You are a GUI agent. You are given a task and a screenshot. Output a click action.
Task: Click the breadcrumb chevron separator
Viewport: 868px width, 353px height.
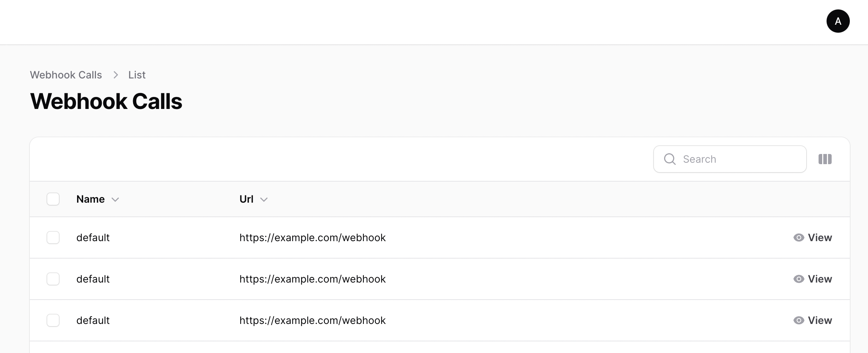coord(116,75)
